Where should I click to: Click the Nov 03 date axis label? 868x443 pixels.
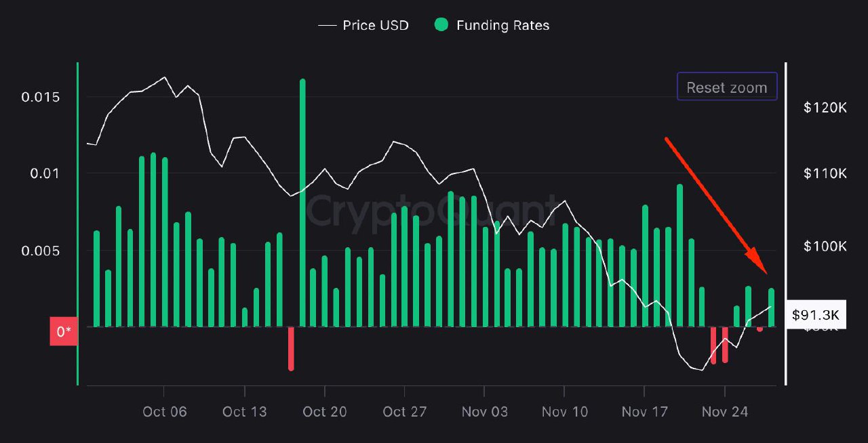point(484,412)
